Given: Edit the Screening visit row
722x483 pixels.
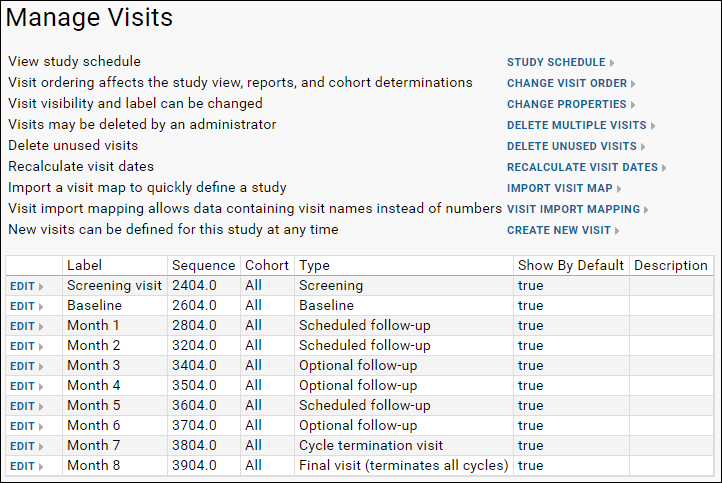Looking at the screenshot, I should pos(27,286).
